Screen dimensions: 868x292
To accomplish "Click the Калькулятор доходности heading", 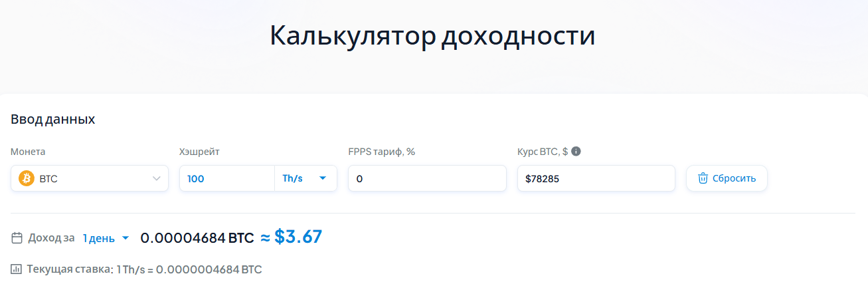I will [x=432, y=36].
